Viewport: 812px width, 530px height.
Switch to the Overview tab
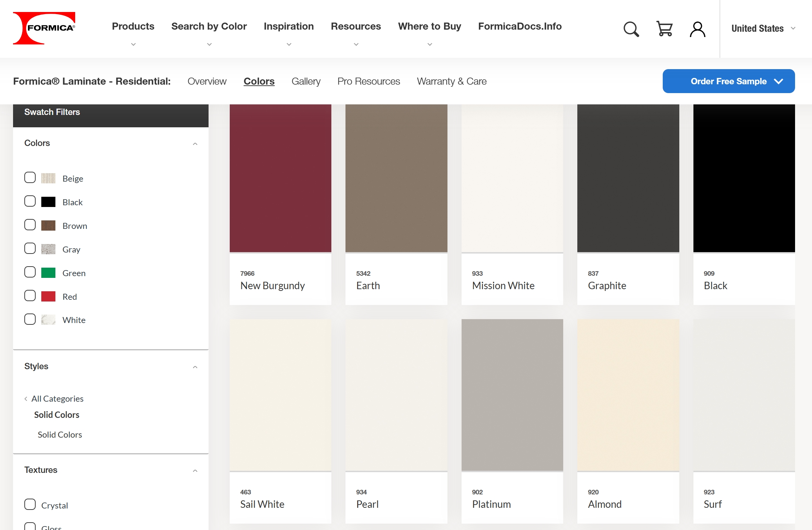207,81
